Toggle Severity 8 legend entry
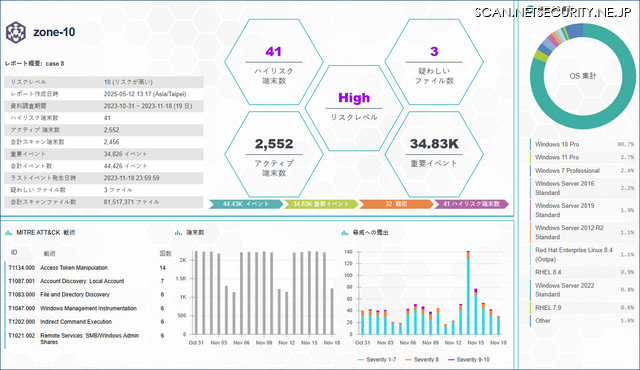 coord(422,360)
